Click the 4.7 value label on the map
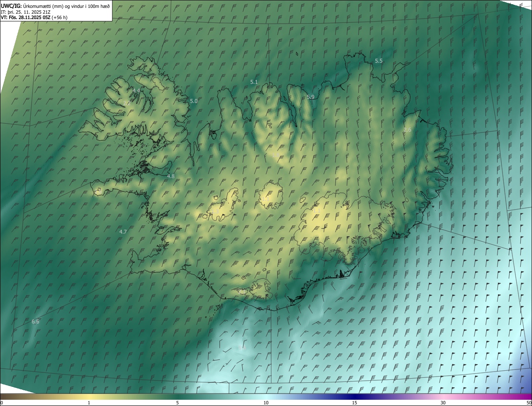Image resolution: width=532 pixels, height=406 pixels. pos(123,232)
